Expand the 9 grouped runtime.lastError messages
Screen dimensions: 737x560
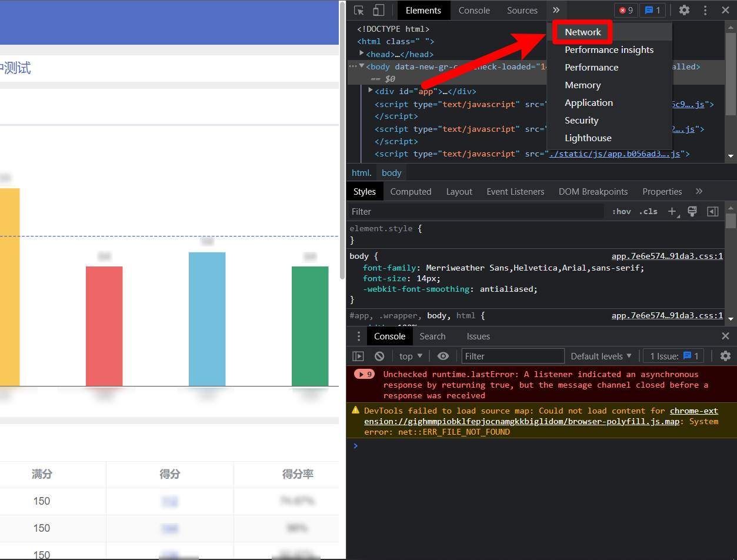coord(364,374)
